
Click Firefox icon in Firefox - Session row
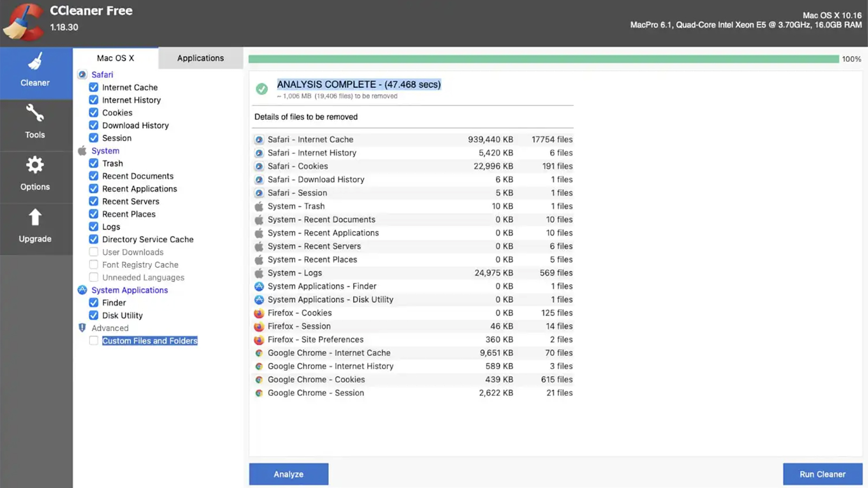(259, 326)
